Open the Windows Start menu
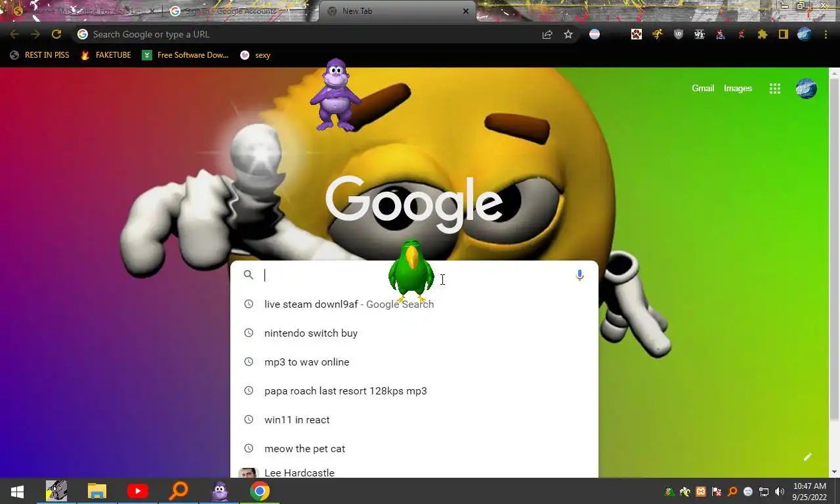 (x=17, y=491)
